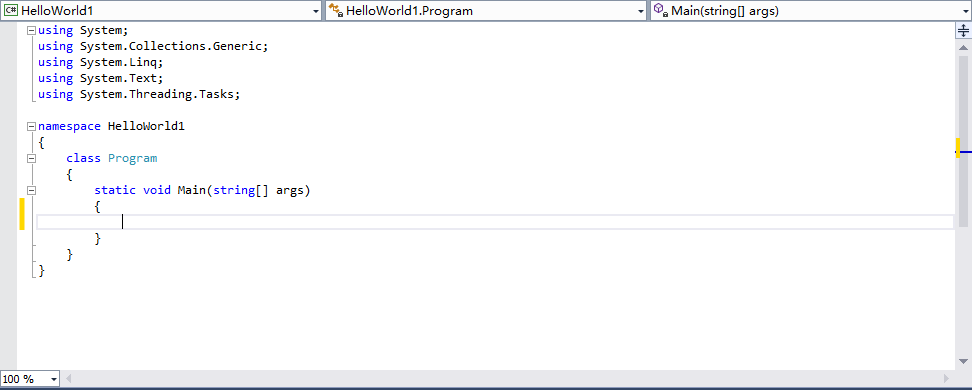Collapse the static void Main method
The height and width of the screenshot is (390, 972).
click(32, 191)
